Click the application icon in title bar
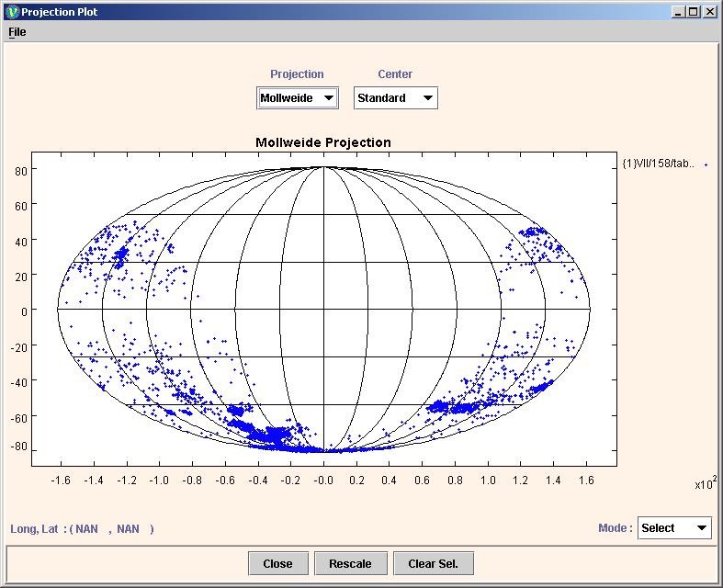 tap(11, 12)
